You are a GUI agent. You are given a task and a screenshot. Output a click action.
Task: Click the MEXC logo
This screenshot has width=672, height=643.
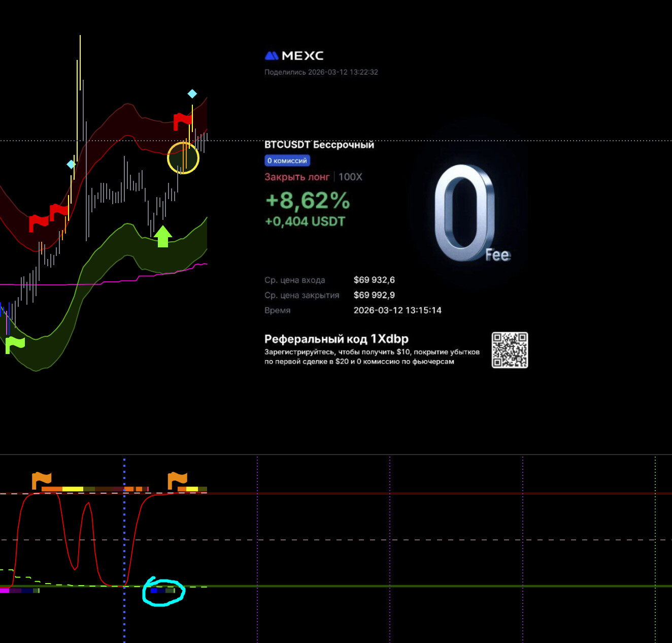tap(294, 56)
